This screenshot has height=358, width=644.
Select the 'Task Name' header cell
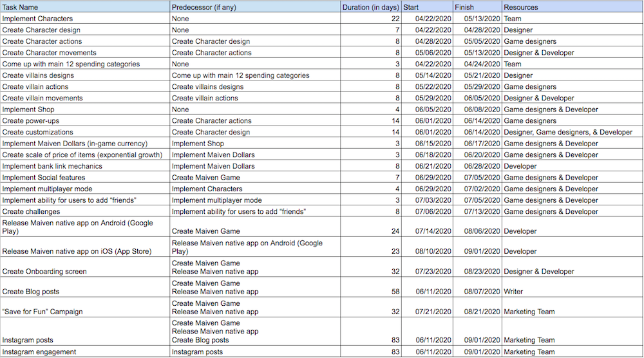tap(85, 7)
